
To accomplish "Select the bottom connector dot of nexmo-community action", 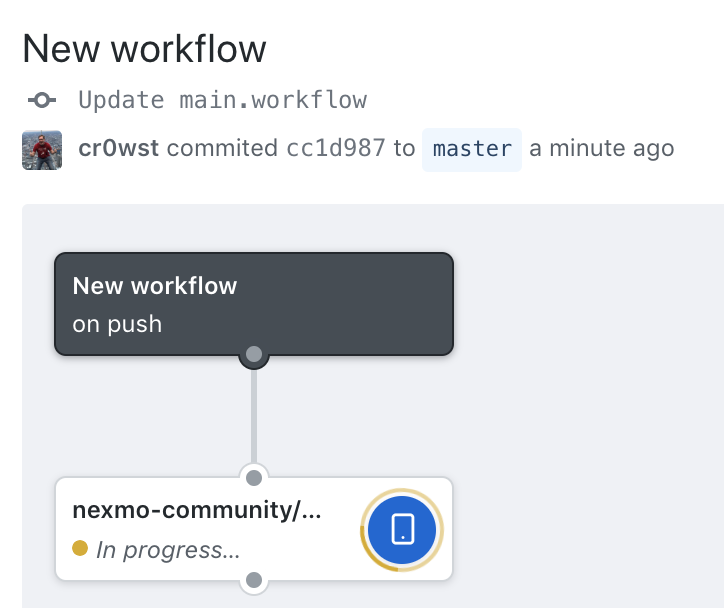I will click(x=254, y=580).
